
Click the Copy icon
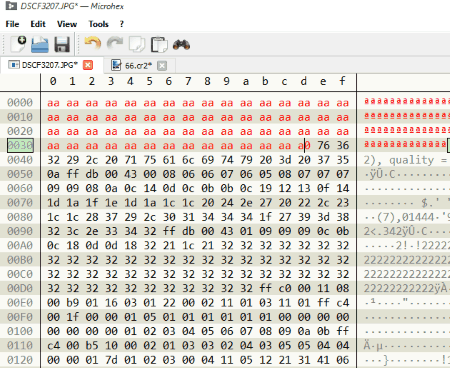click(137, 44)
